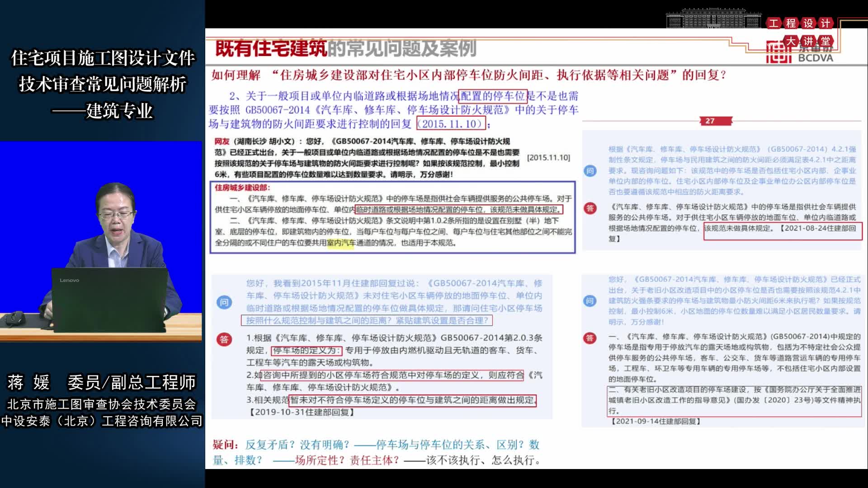Select the text 【2019-10-31住建部回复】
The height and width of the screenshot is (488, 868).
click(x=301, y=412)
